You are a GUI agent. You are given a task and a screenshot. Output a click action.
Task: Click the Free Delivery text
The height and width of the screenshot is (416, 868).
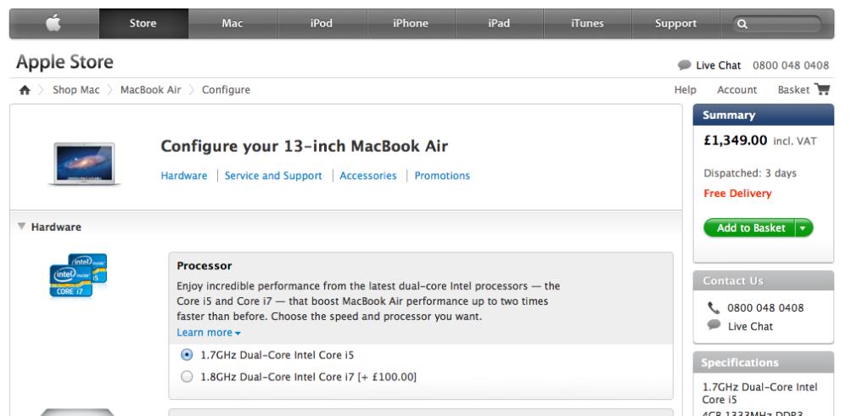(x=737, y=194)
